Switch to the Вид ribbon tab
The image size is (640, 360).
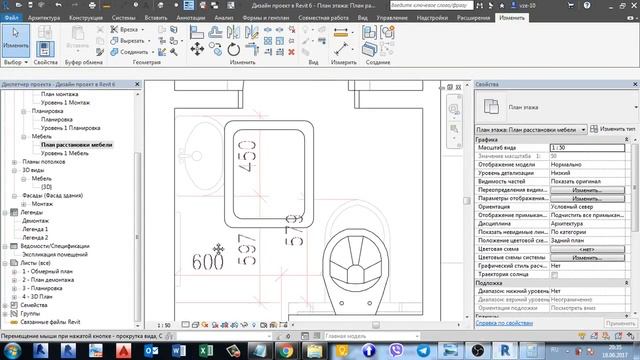tap(362, 18)
